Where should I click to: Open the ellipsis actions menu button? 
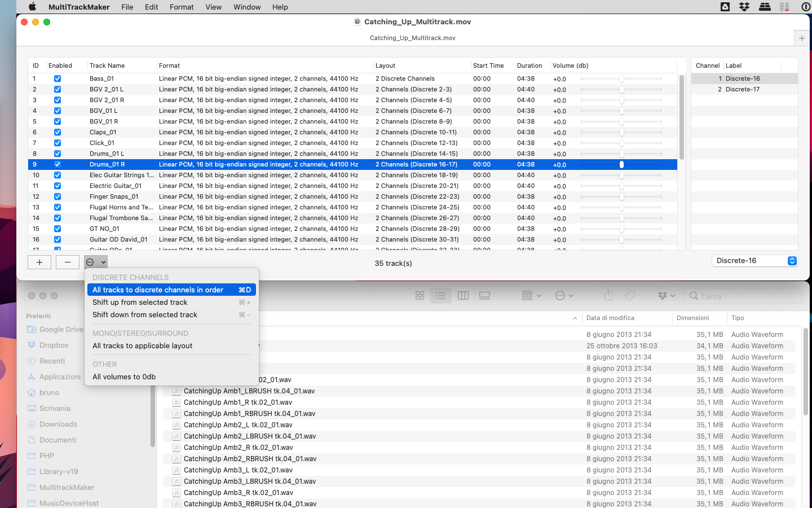coord(96,262)
